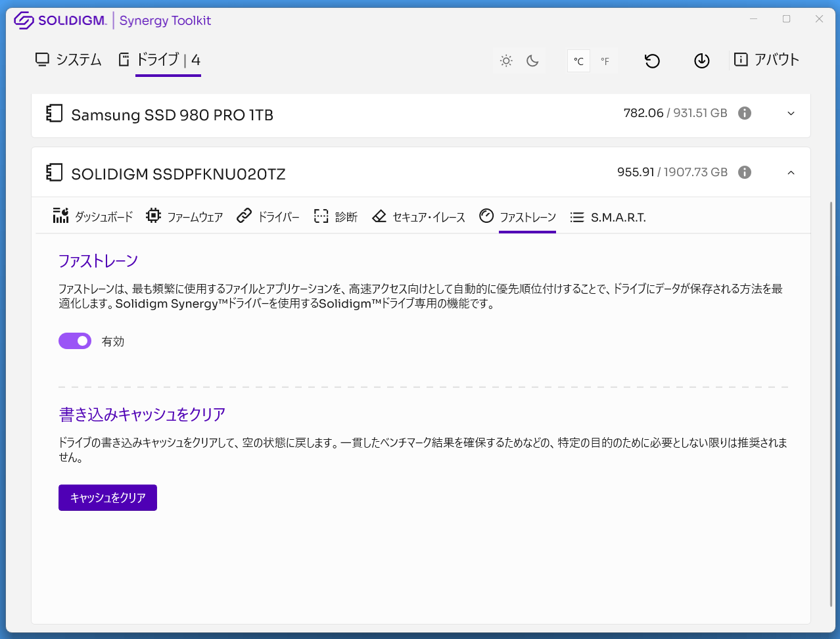Switch to dark theme moon icon
840x639 pixels.
pos(532,61)
